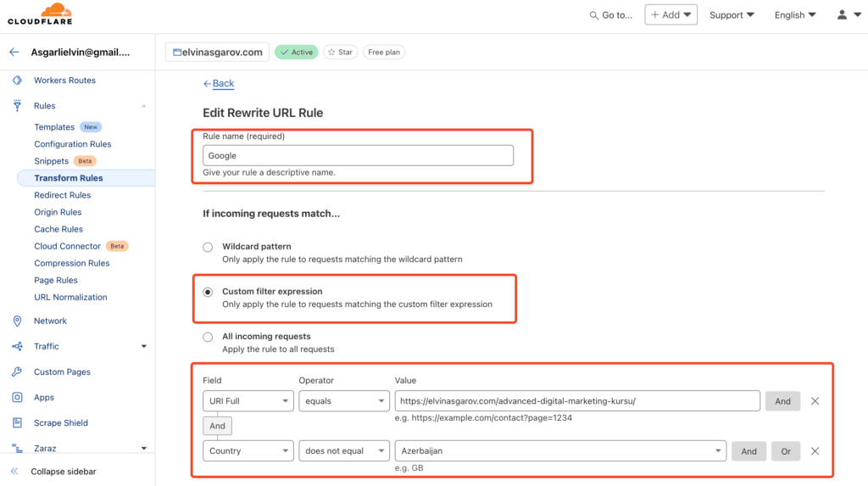Open Redirect Rules

coord(62,195)
